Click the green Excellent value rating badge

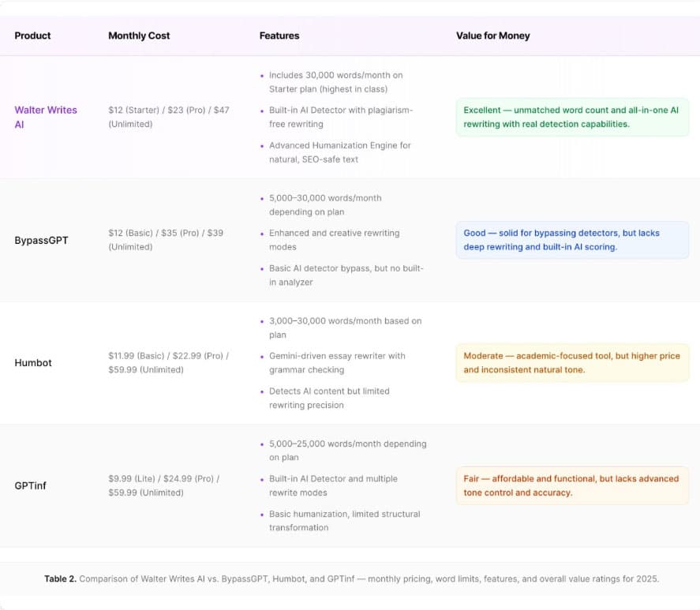[x=572, y=117]
